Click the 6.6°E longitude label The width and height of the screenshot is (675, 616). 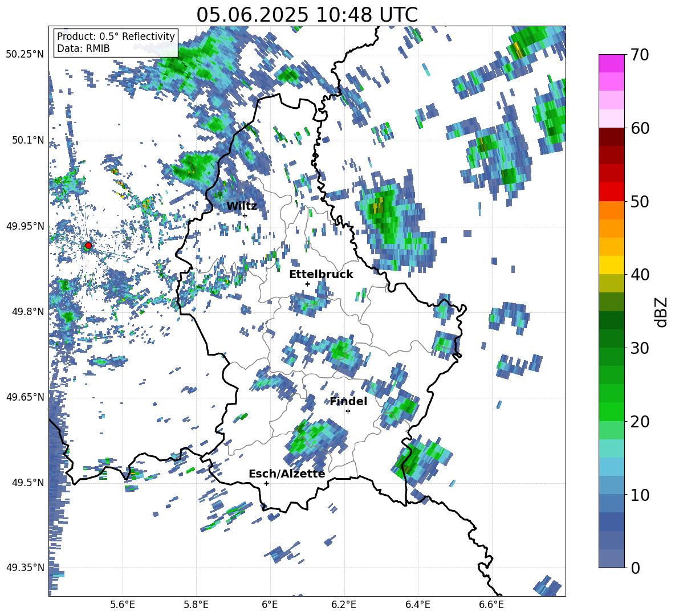click(491, 605)
